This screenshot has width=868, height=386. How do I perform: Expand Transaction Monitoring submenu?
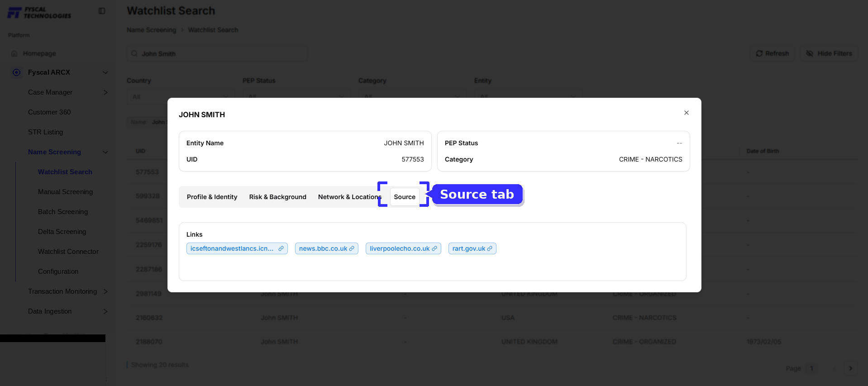coord(105,291)
